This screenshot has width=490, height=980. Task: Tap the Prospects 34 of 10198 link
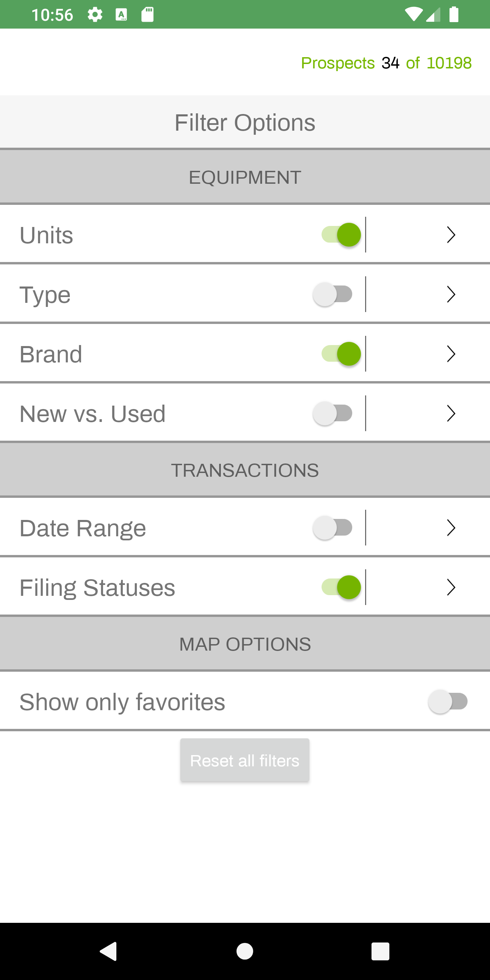pos(386,63)
